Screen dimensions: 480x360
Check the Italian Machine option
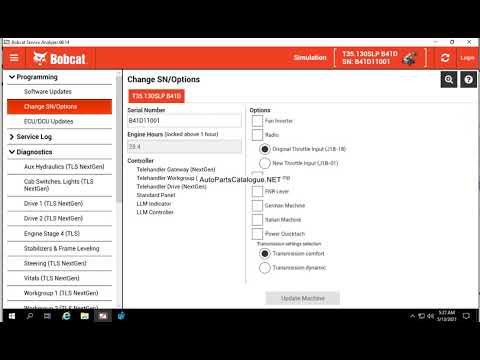click(257, 220)
